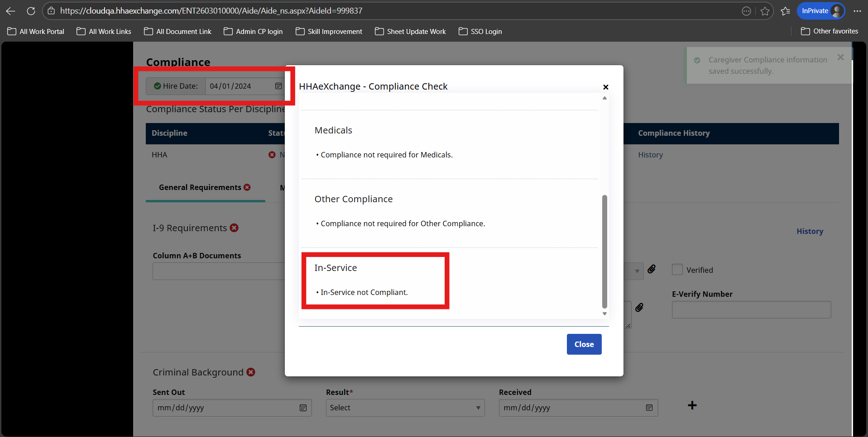Click the plus icon to add background record
Image resolution: width=868 pixels, height=437 pixels.
pyautogui.click(x=692, y=405)
